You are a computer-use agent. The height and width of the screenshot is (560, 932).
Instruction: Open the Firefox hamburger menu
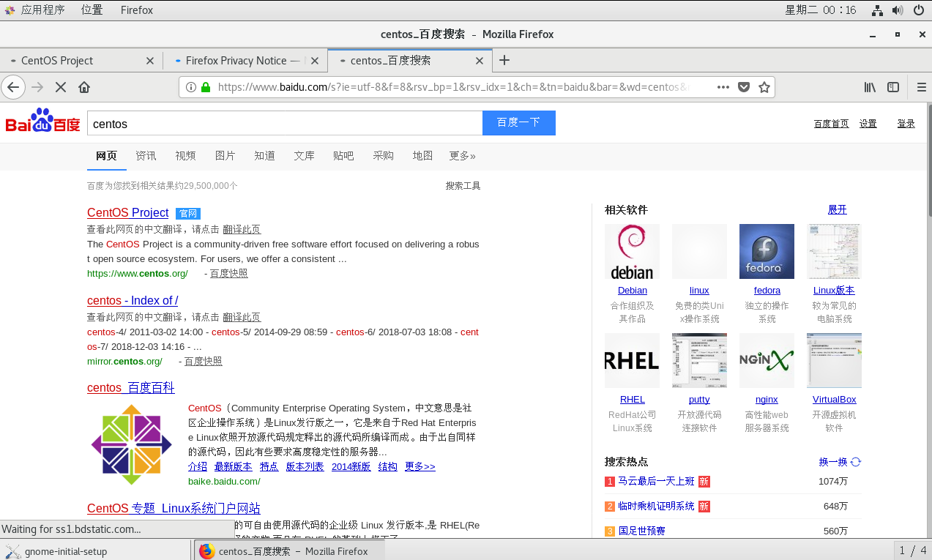click(x=922, y=87)
